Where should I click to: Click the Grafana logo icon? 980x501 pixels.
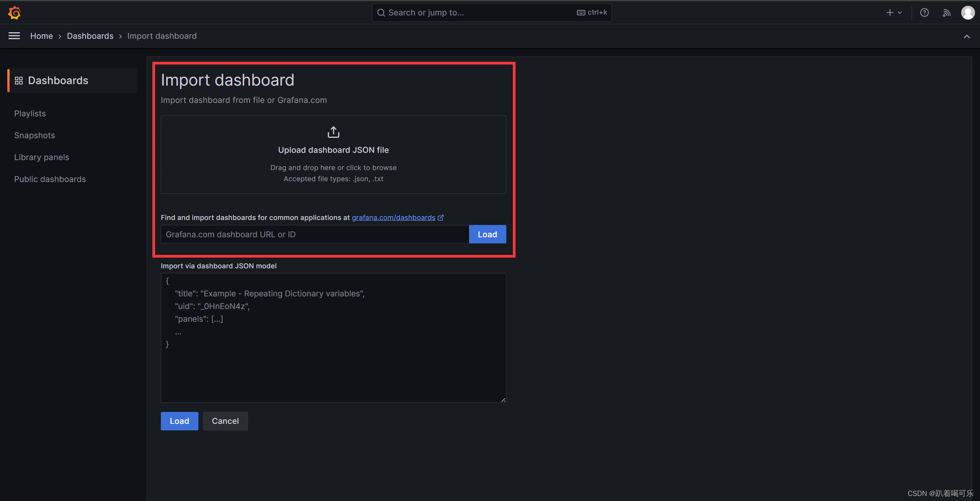(x=14, y=13)
